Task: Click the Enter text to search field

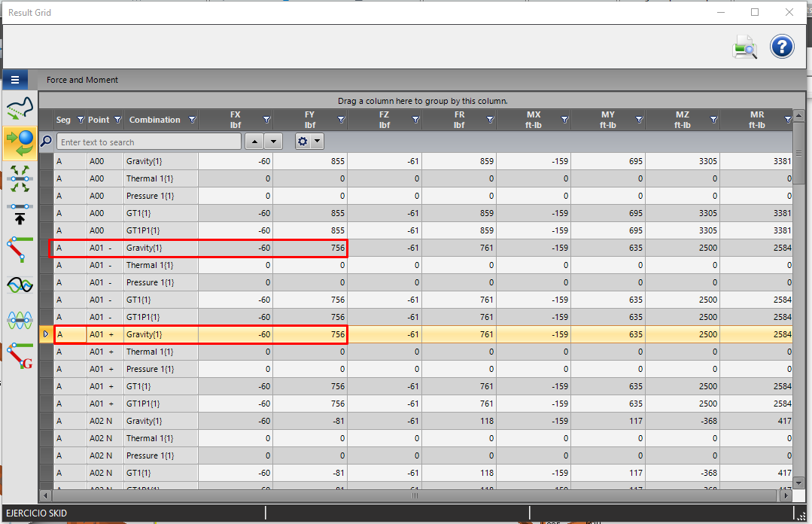Action: click(148, 142)
